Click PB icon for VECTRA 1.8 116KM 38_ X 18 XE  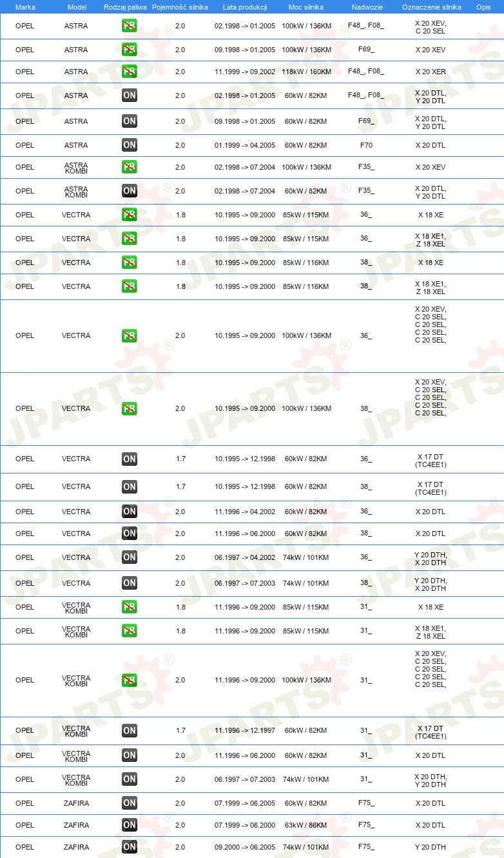click(x=130, y=263)
